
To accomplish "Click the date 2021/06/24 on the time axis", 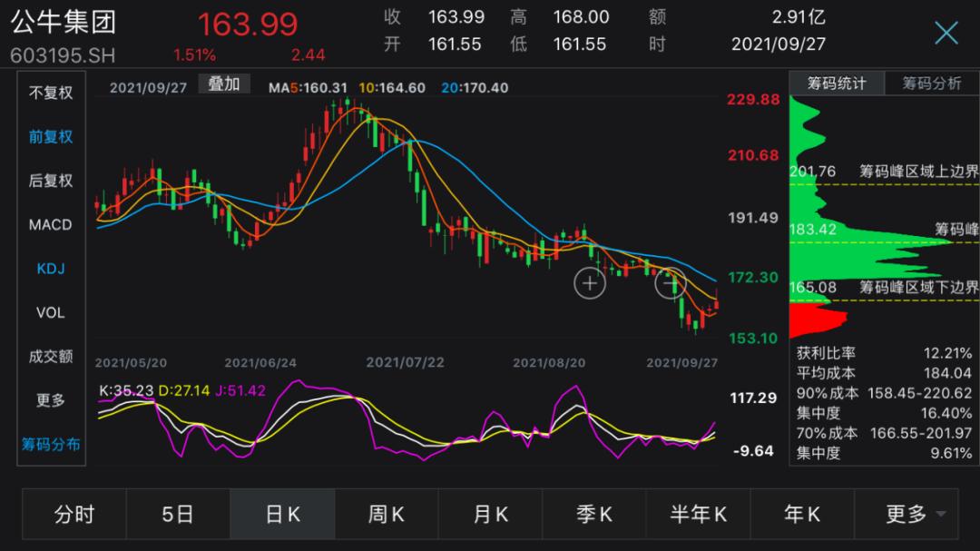I will (260, 363).
